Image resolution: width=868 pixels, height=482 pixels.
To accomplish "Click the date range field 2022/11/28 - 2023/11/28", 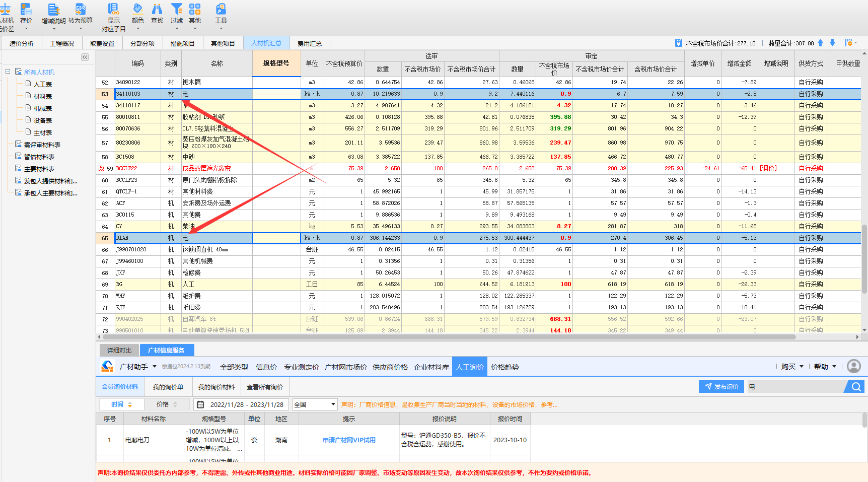I will click(x=241, y=404).
